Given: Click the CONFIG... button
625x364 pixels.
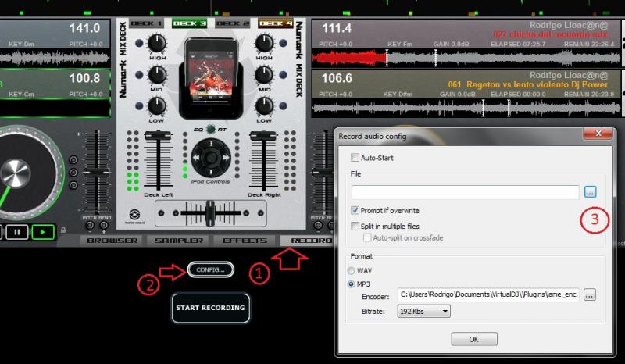Looking at the screenshot, I should (210, 270).
